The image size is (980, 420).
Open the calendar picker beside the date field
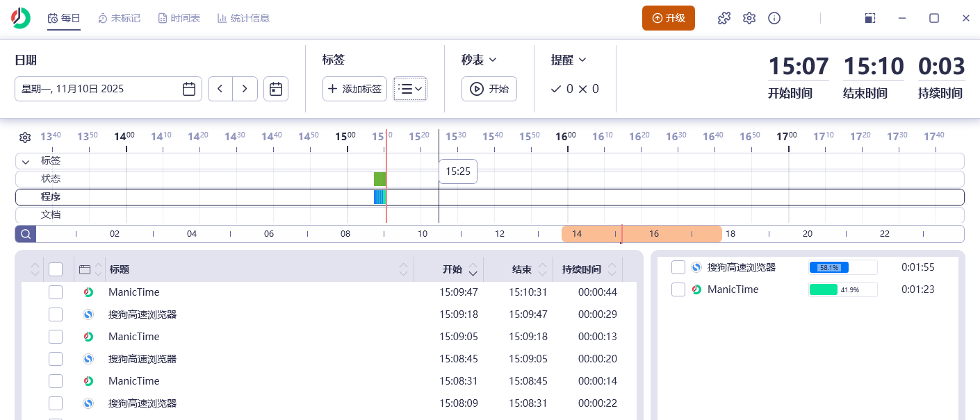[188, 89]
